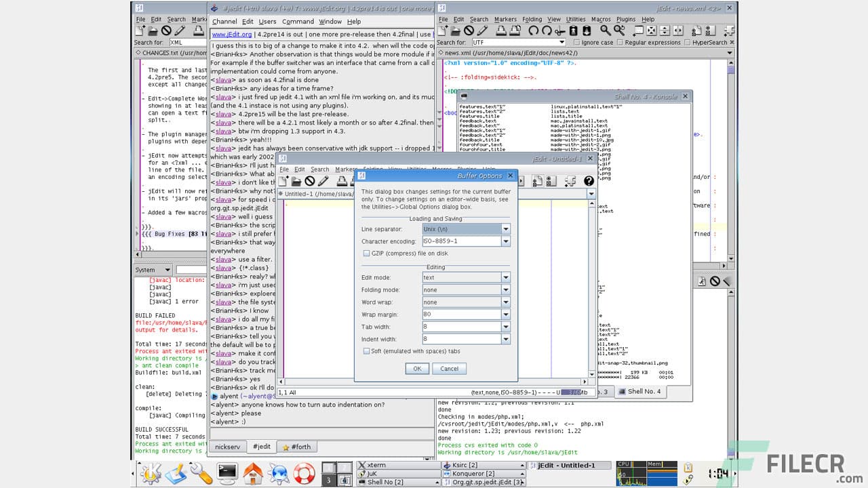Enable GZIP compress file on disk
868x488 pixels.
coord(366,253)
